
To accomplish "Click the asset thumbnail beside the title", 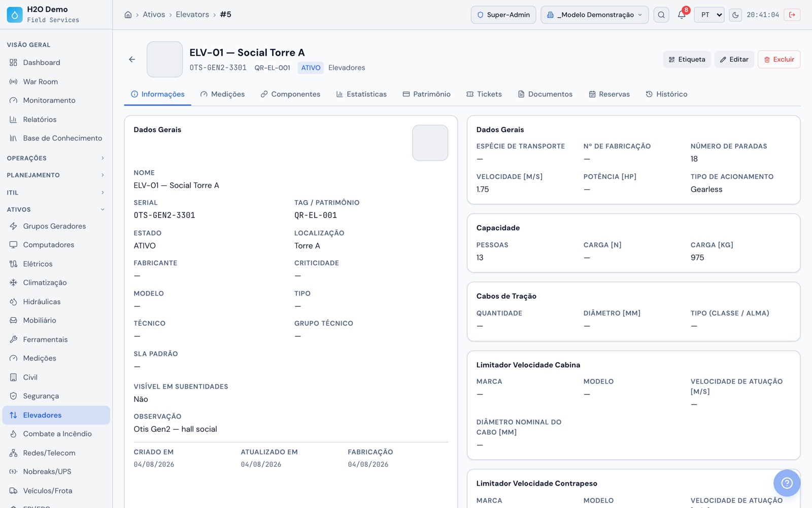I will click(x=164, y=59).
